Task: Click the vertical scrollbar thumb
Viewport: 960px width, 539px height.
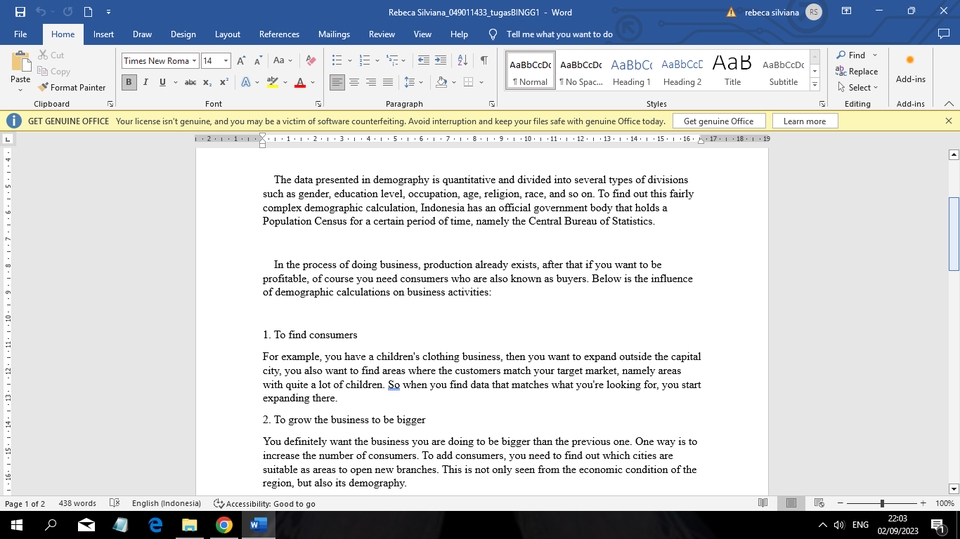Action: click(953, 233)
